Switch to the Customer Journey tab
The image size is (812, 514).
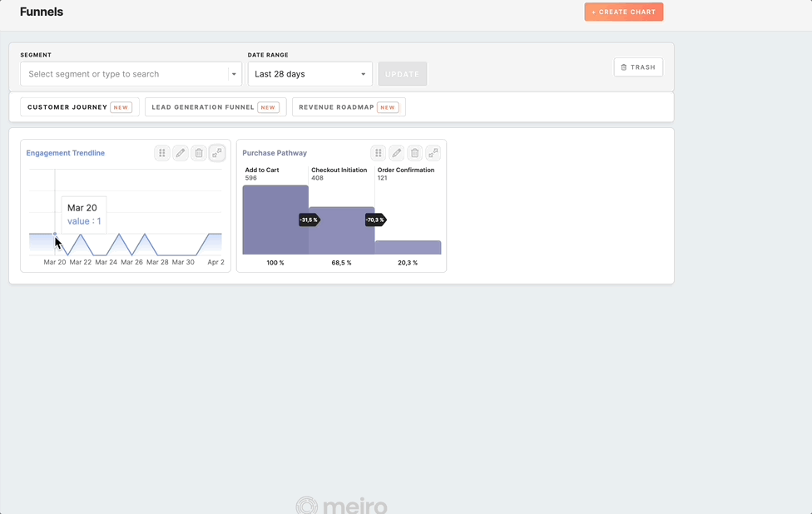pos(79,106)
